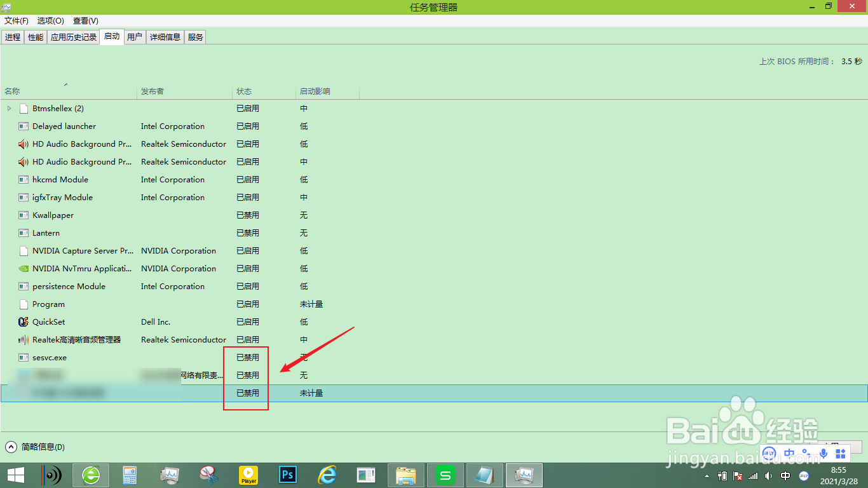Open the green WPS spreadsheet taskbar icon
Viewport: 868px width, 488px height.
pos(445,475)
